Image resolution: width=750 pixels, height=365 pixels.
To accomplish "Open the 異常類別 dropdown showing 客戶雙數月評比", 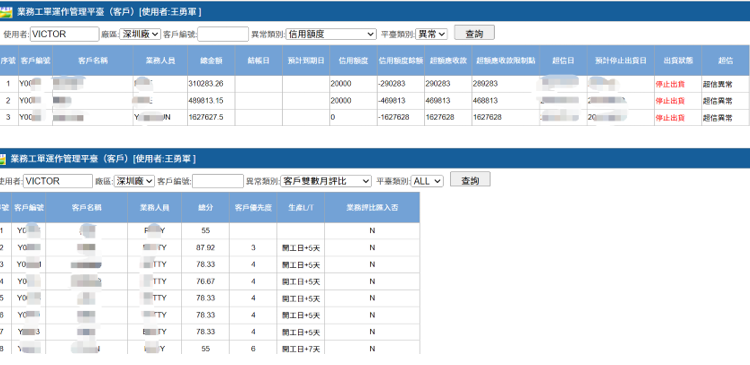I will click(x=326, y=181).
